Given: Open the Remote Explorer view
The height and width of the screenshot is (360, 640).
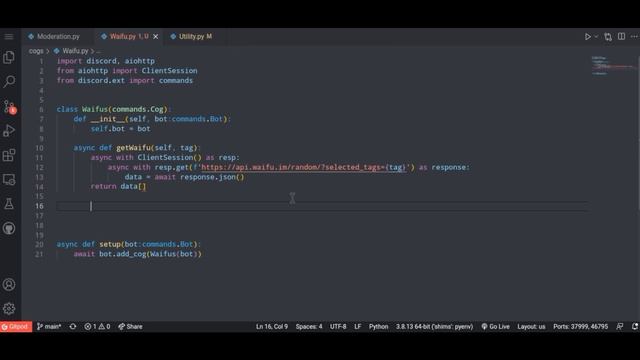Looking at the screenshot, I should click(9, 180).
